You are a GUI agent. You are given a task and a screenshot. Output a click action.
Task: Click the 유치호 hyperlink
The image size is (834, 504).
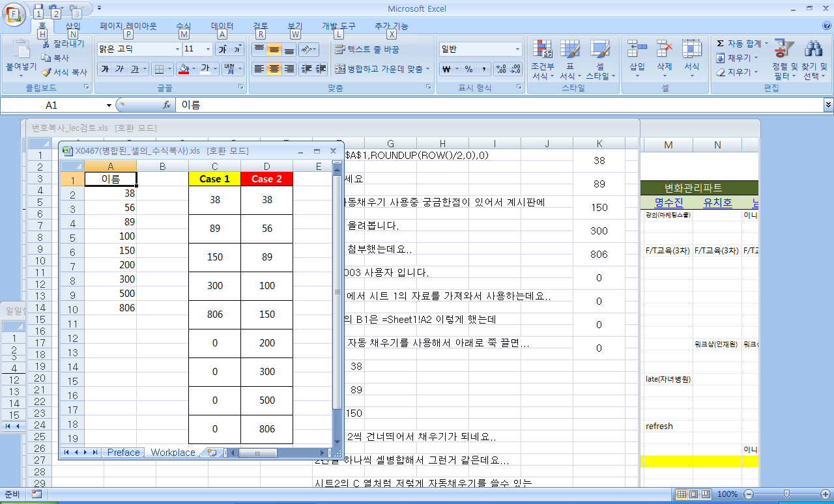click(x=717, y=203)
